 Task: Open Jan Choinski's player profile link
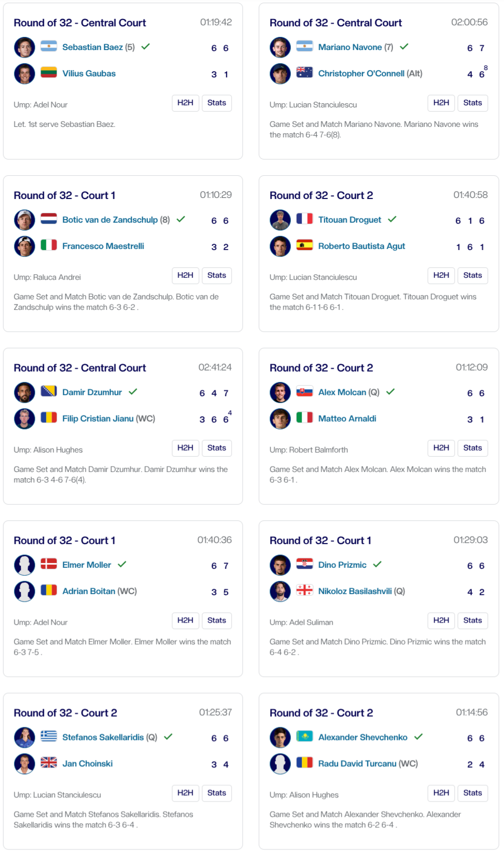click(x=87, y=764)
